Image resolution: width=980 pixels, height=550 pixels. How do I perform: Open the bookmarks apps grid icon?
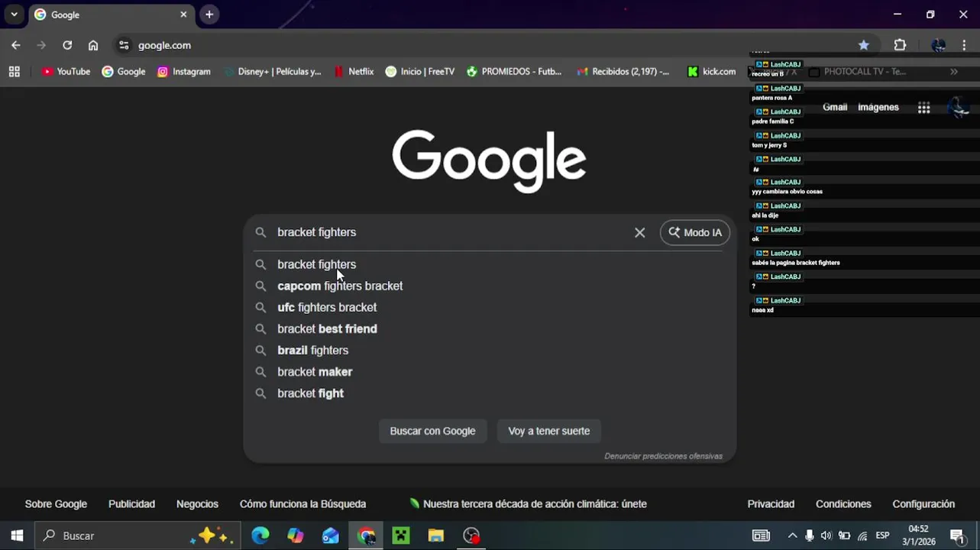(14, 72)
